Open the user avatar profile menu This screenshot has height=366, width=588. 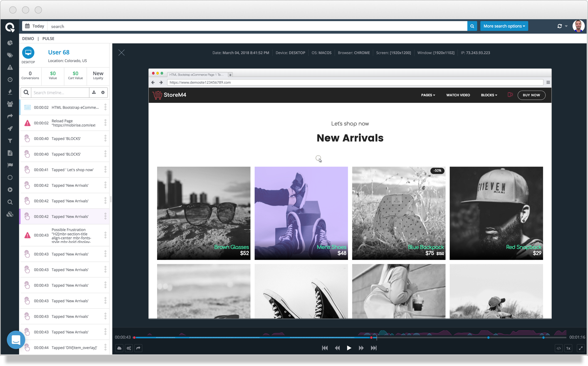[579, 26]
